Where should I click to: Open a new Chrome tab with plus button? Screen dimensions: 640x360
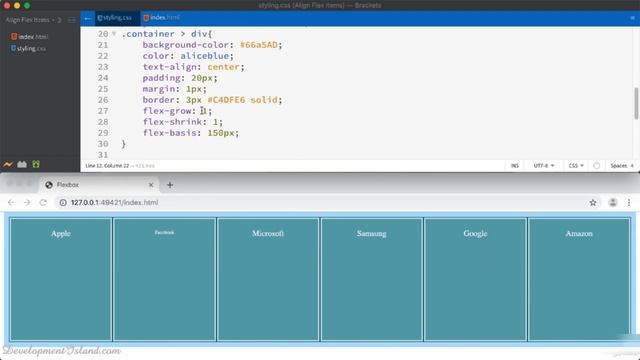pyautogui.click(x=170, y=185)
